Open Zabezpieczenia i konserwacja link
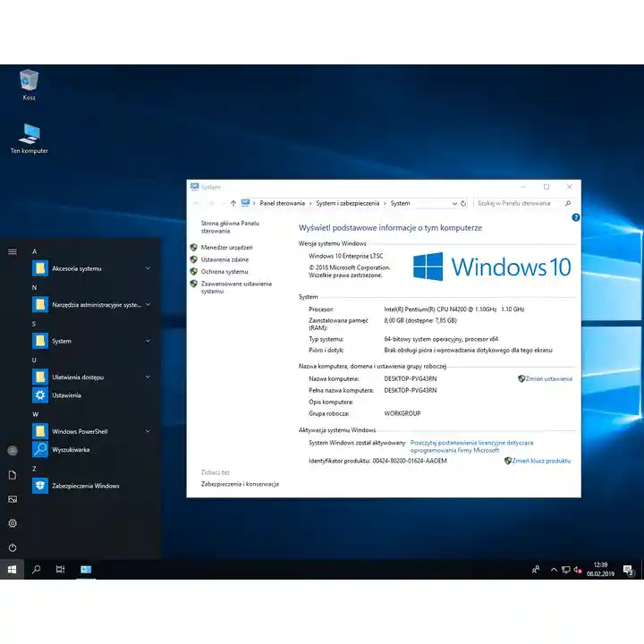 pyautogui.click(x=240, y=484)
